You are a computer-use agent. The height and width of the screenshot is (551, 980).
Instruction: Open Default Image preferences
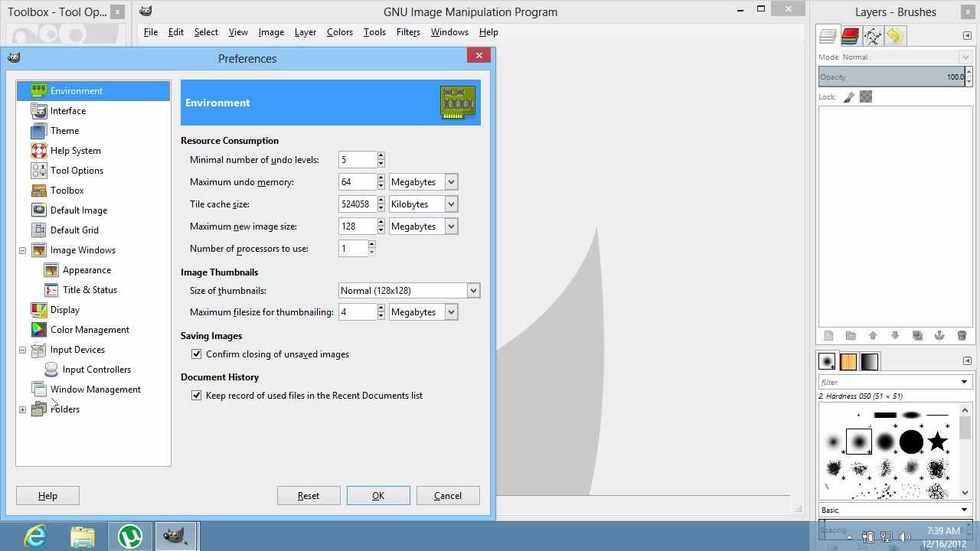coord(78,210)
